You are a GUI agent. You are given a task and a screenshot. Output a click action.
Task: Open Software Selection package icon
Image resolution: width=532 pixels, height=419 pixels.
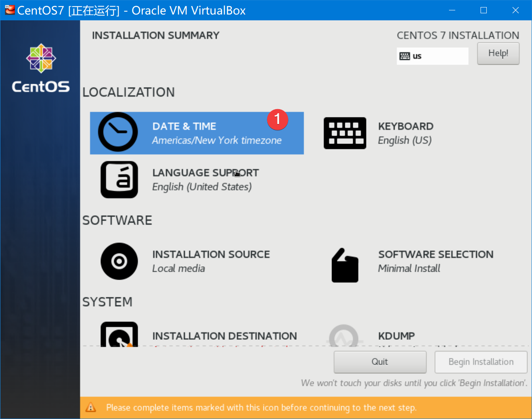[345, 266]
